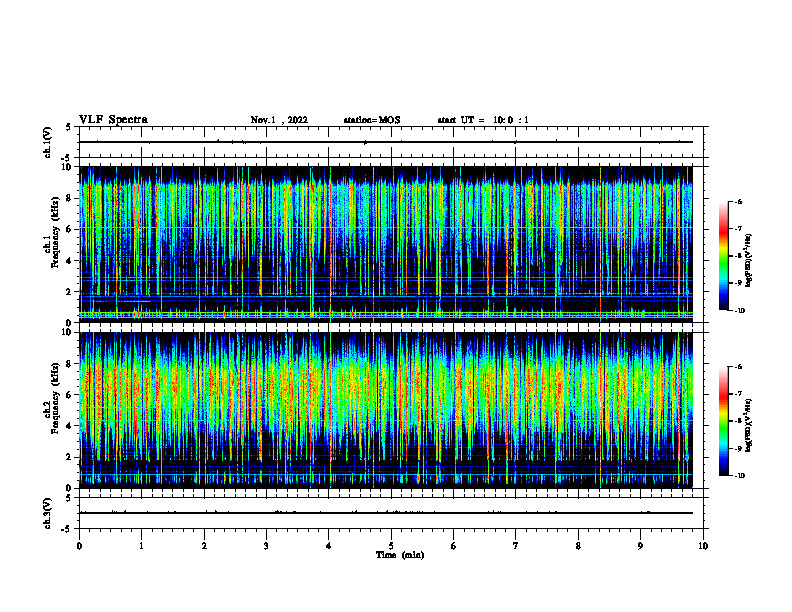Click the "Nov.1 , 2022" date label
This screenshot has width=792, height=612.
(279, 120)
